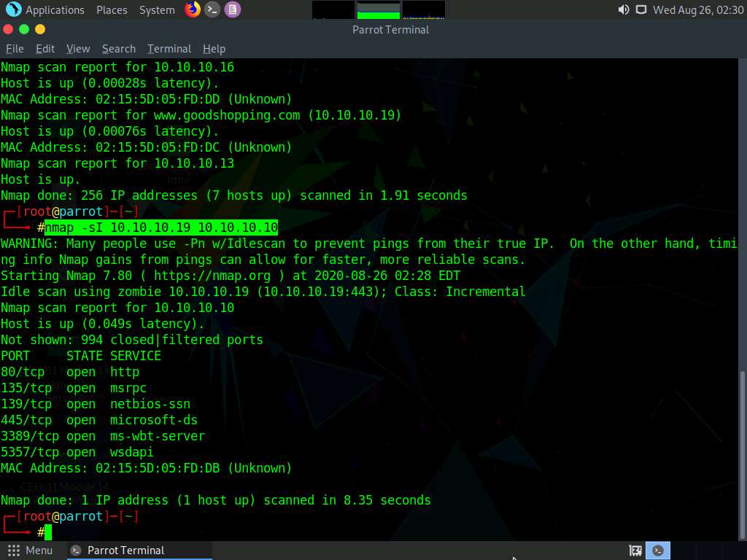The image size is (747, 560).
Task: Click the 'PORT STATE SERVICE' header line
Action: point(81,356)
